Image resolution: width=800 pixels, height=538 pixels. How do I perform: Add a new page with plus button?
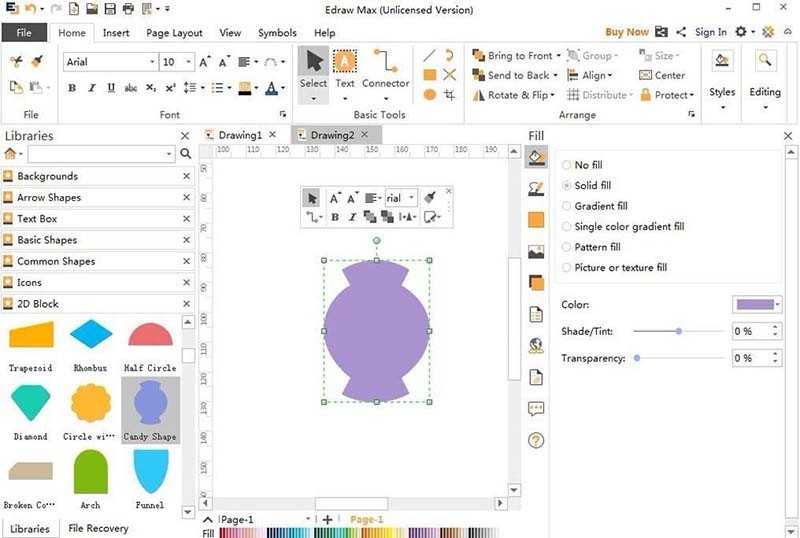click(x=327, y=520)
